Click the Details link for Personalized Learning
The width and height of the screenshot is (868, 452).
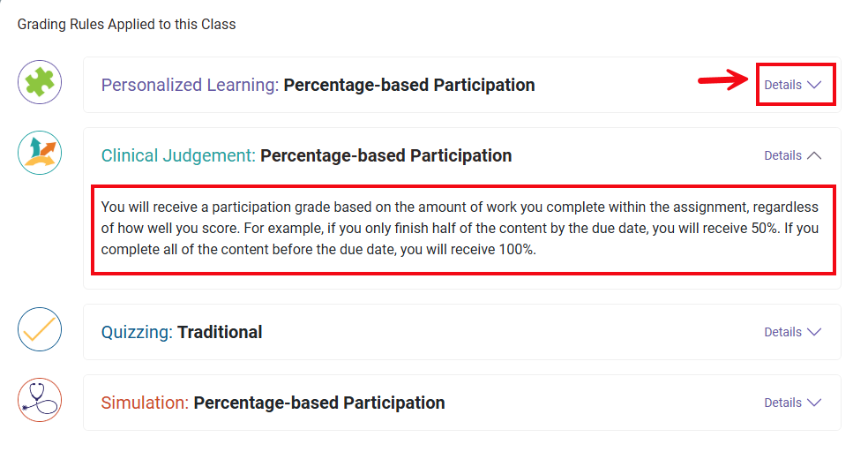782,86
